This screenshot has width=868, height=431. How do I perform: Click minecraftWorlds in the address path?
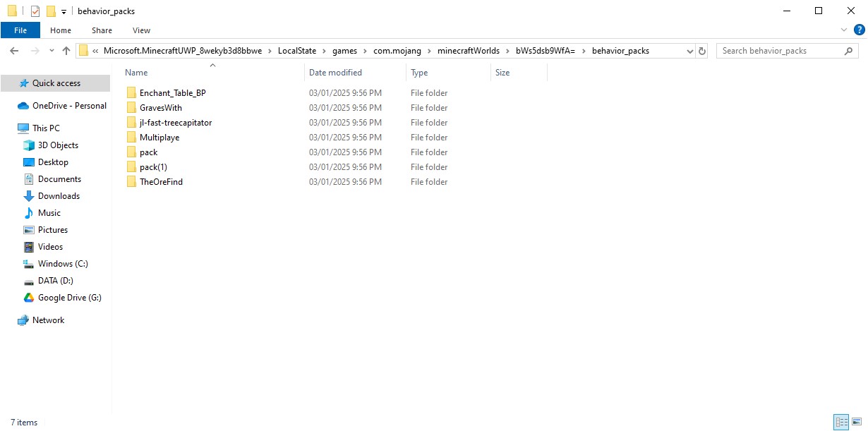point(468,51)
